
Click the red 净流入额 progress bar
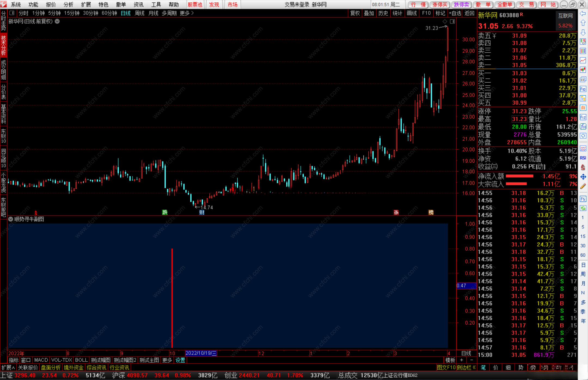click(x=519, y=176)
